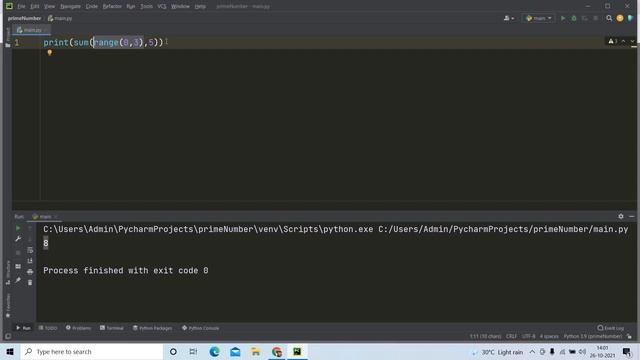Open the Edit menu
The height and width of the screenshot is (360, 640).
coord(35,7)
